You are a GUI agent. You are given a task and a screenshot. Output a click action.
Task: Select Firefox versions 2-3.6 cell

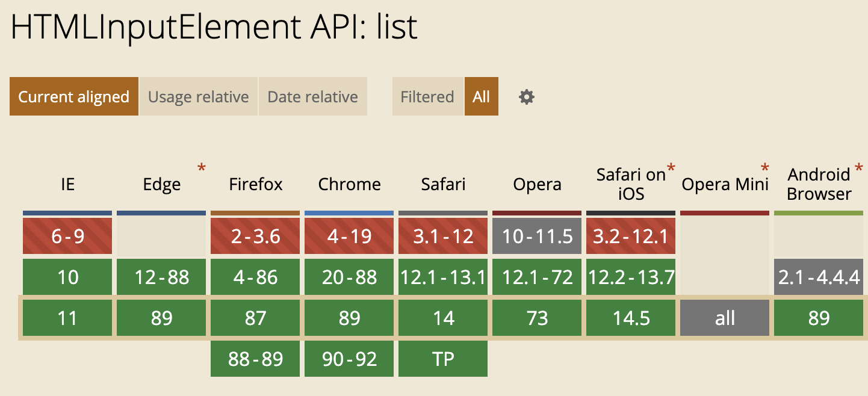255,236
